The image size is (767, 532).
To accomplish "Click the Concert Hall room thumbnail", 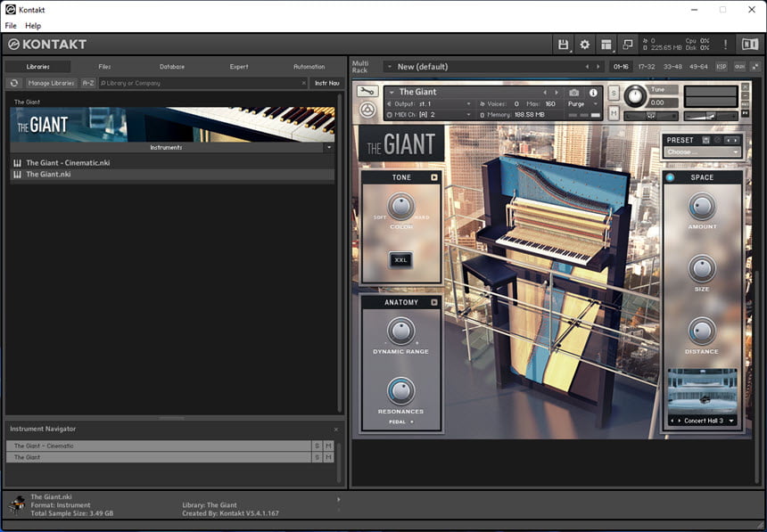I will click(703, 390).
